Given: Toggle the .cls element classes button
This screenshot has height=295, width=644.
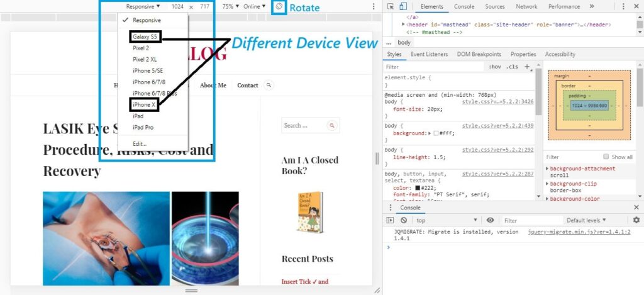Looking at the screenshot, I should coord(512,67).
